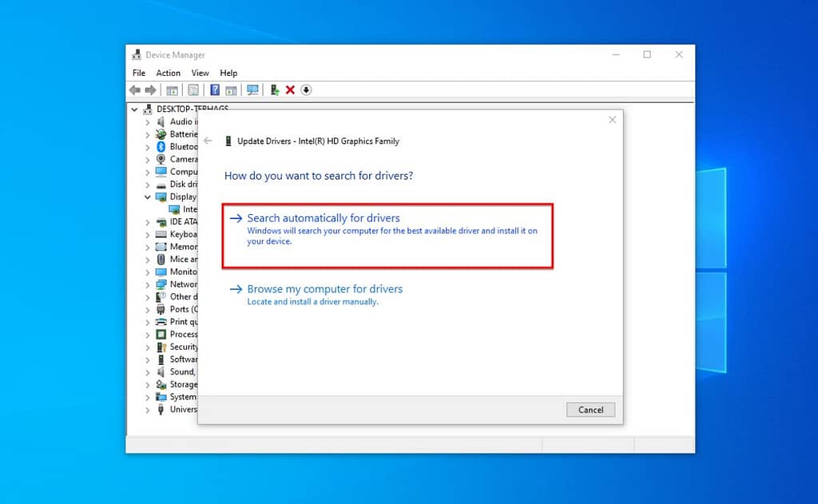Open the Action menu

(x=168, y=73)
